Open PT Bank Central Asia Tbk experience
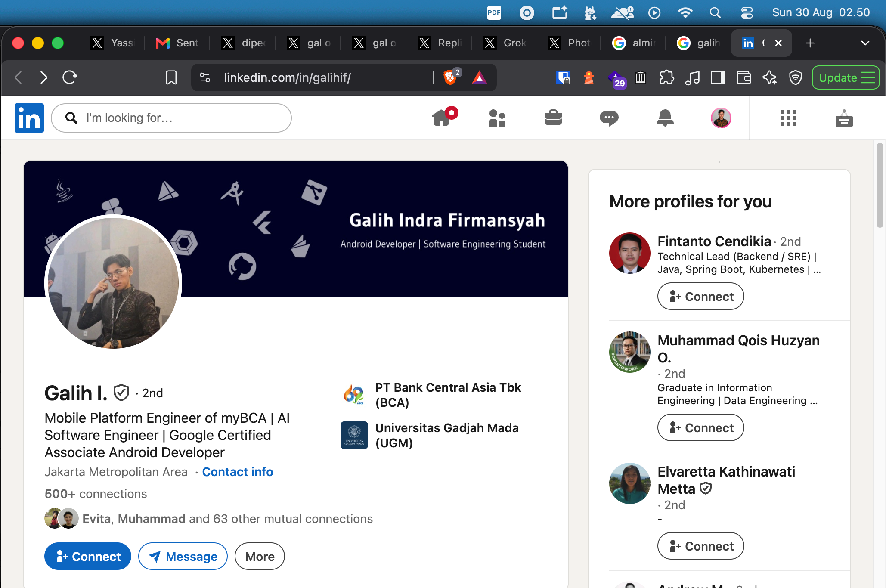Viewport: 886px width, 588px height. [431, 395]
